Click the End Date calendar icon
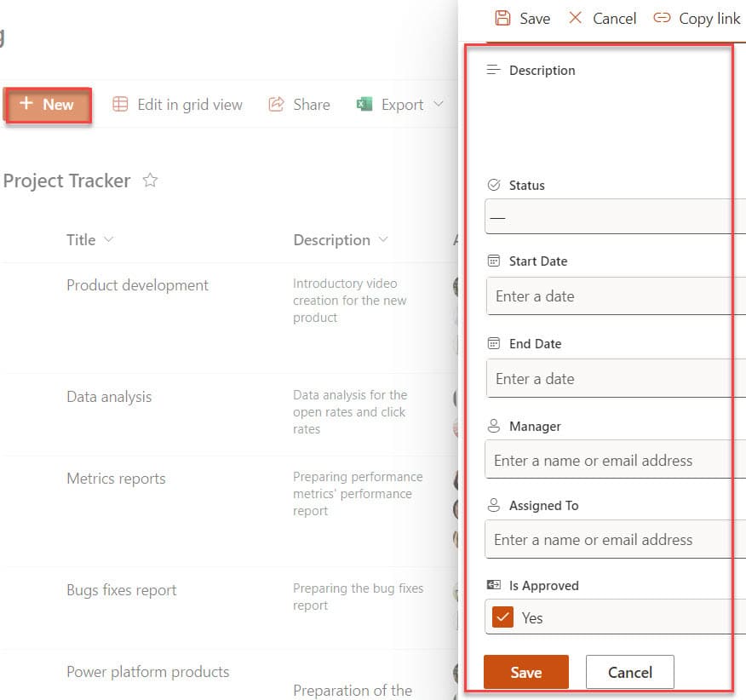The height and width of the screenshot is (700, 746). [494, 343]
